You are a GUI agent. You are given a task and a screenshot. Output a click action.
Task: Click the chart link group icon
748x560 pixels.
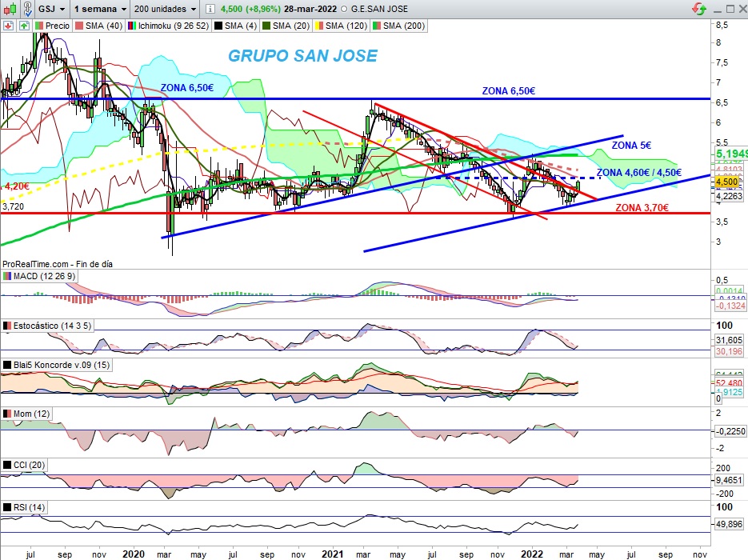pos(28,9)
